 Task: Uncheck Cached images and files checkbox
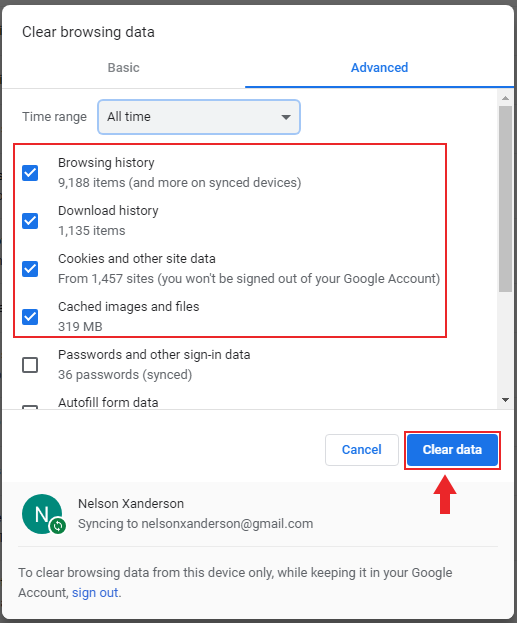pos(30,317)
